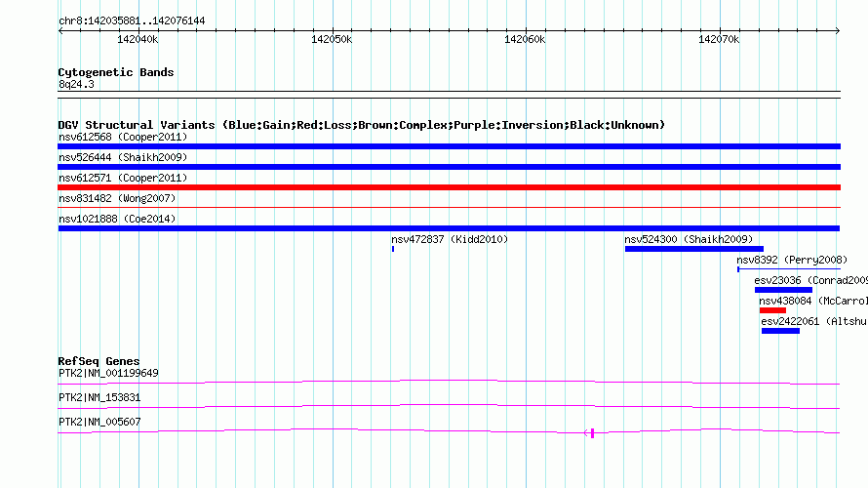This screenshot has height=488, width=868.
Task: Open the thin red nsv831482 (Wong2007) variant line
Action: tap(449, 207)
